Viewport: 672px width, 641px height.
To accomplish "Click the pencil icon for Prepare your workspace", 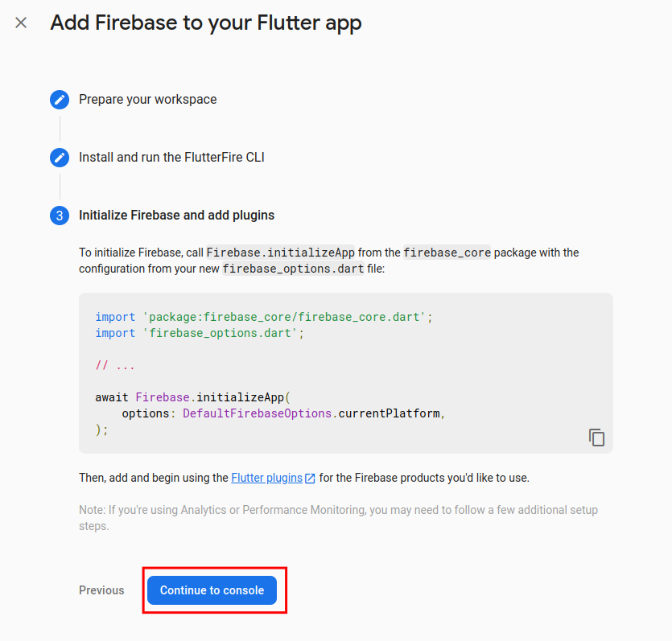I will 60,100.
